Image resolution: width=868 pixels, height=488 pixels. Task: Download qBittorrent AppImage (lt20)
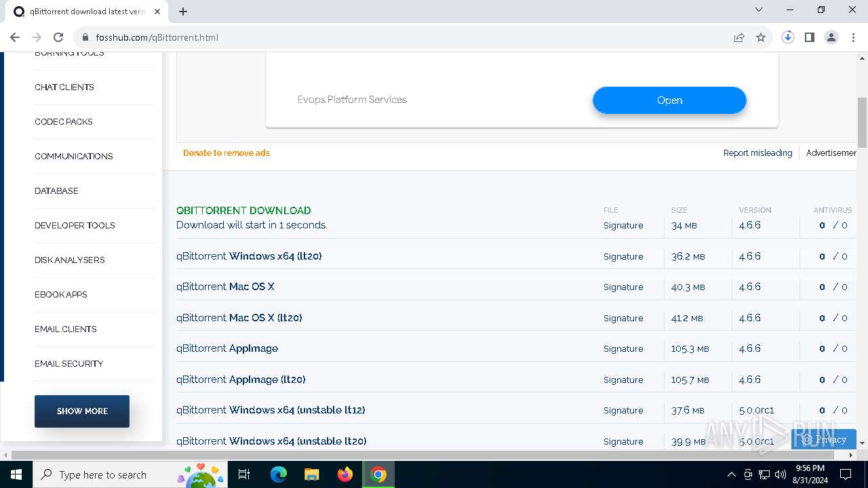tap(241, 380)
